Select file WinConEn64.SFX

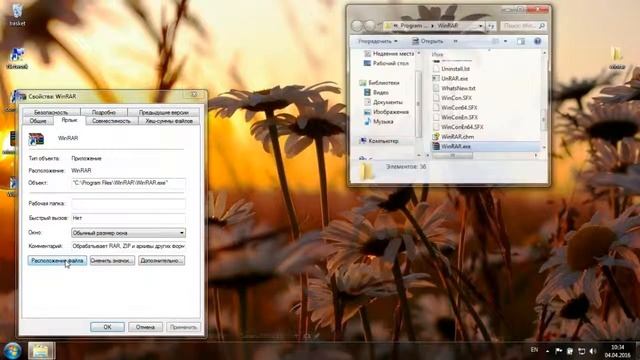462,127
